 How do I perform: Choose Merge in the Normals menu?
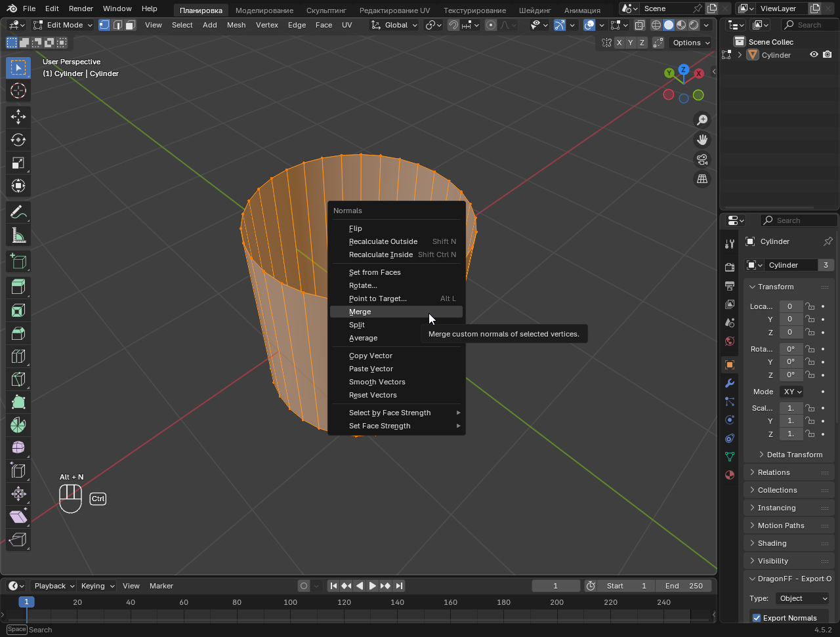coord(360,312)
